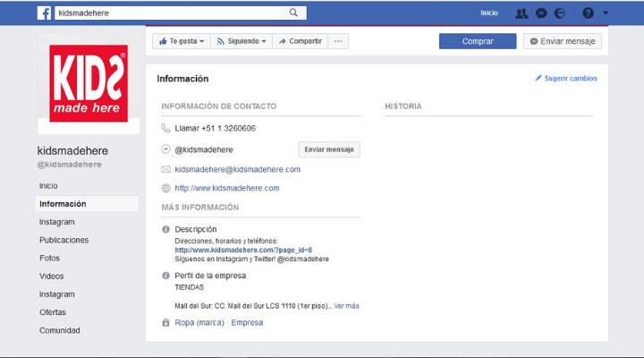This screenshot has height=358, width=644.
Task: Select Publicaciones in the page sidebar
Action: pos(64,240)
